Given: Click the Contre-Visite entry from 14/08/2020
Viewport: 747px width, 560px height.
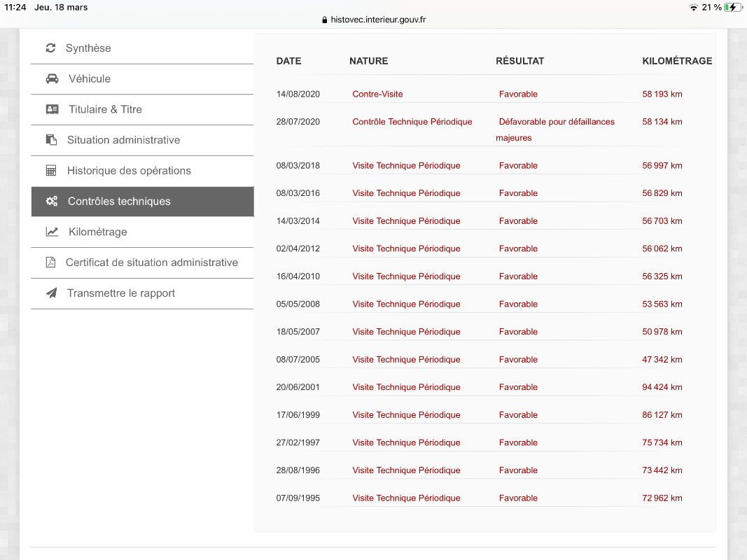Looking at the screenshot, I should (377, 94).
